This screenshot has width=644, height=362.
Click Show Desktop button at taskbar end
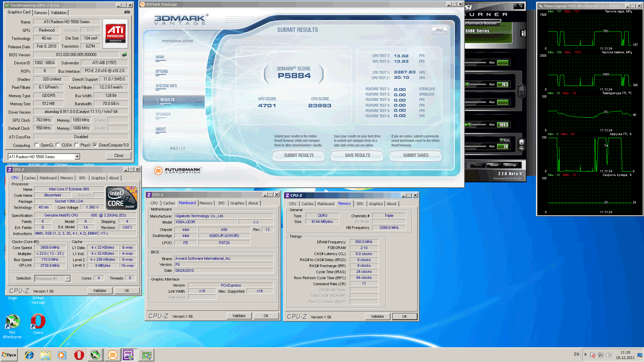(x=641, y=355)
